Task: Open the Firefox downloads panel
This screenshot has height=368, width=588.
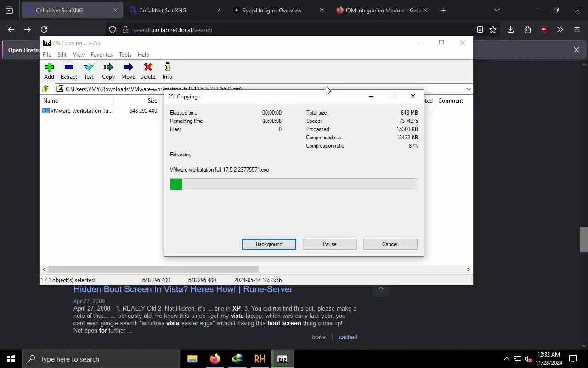Action: tap(510, 29)
